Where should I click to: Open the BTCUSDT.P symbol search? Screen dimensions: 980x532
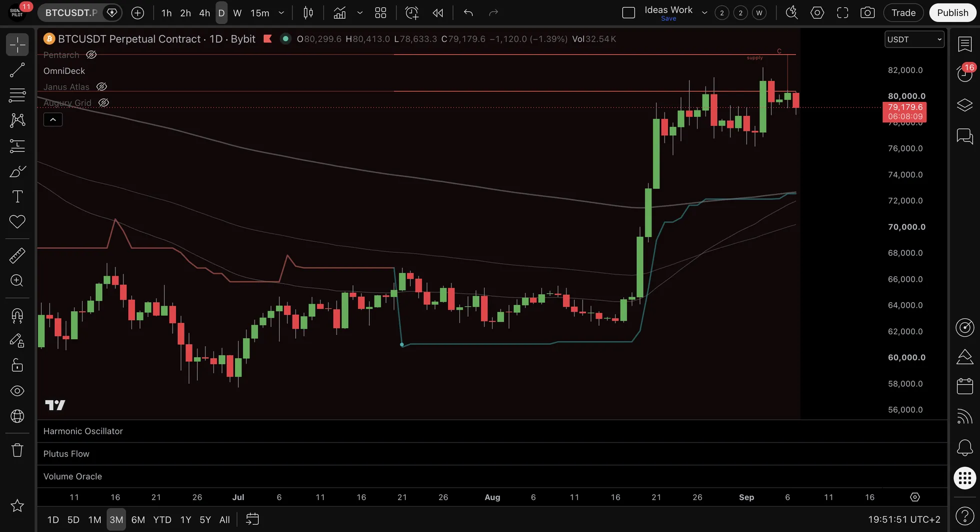coord(71,12)
